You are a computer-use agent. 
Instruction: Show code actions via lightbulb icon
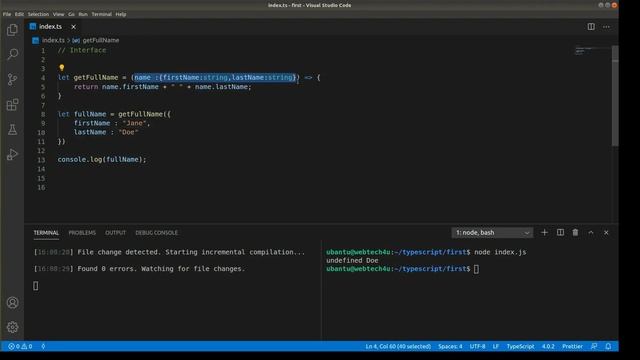(x=62, y=68)
